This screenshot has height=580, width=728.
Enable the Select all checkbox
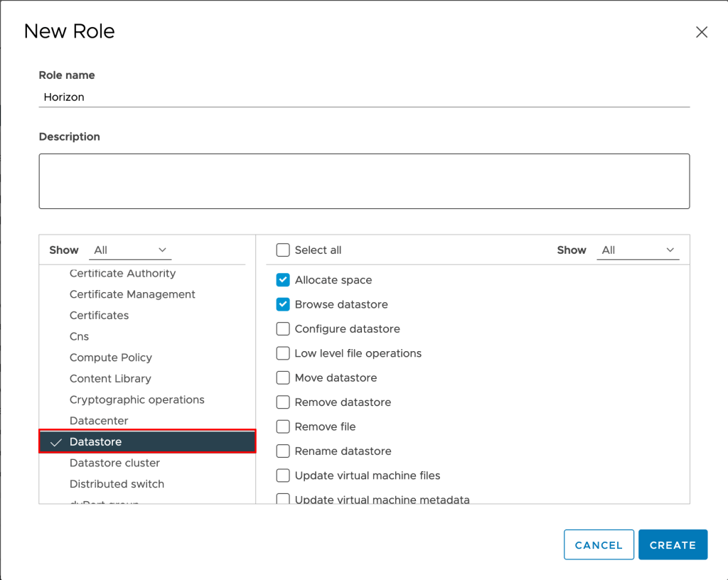click(283, 250)
